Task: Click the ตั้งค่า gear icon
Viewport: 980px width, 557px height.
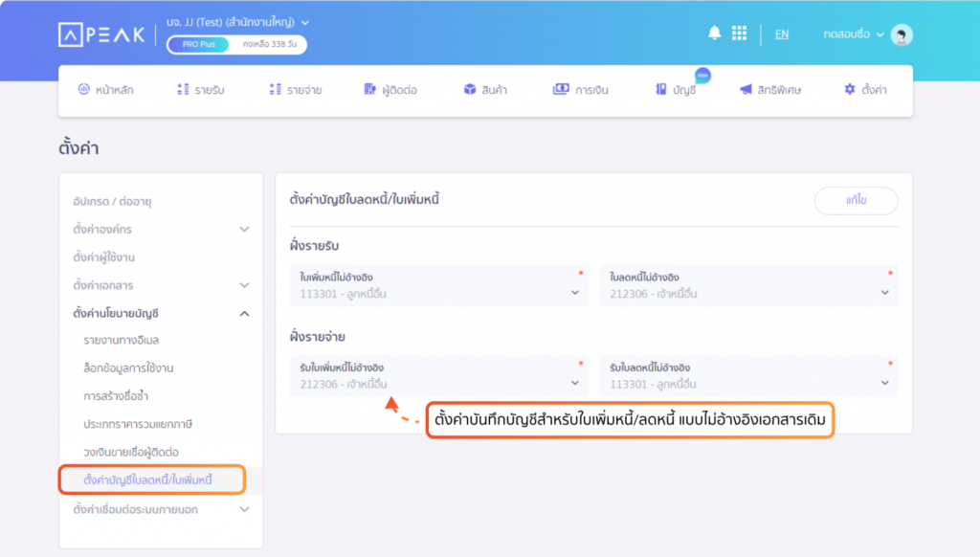Action: pos(850,89)
